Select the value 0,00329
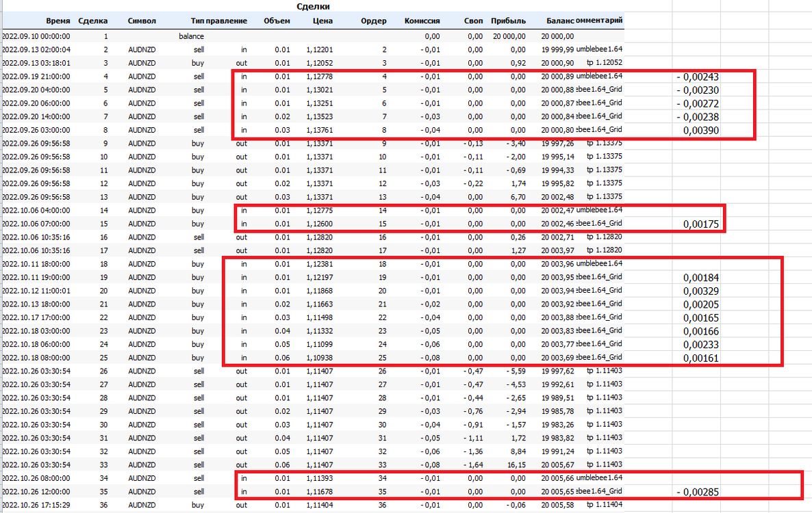Viewport: 812px width, 513px height. (x=701, y=291)
